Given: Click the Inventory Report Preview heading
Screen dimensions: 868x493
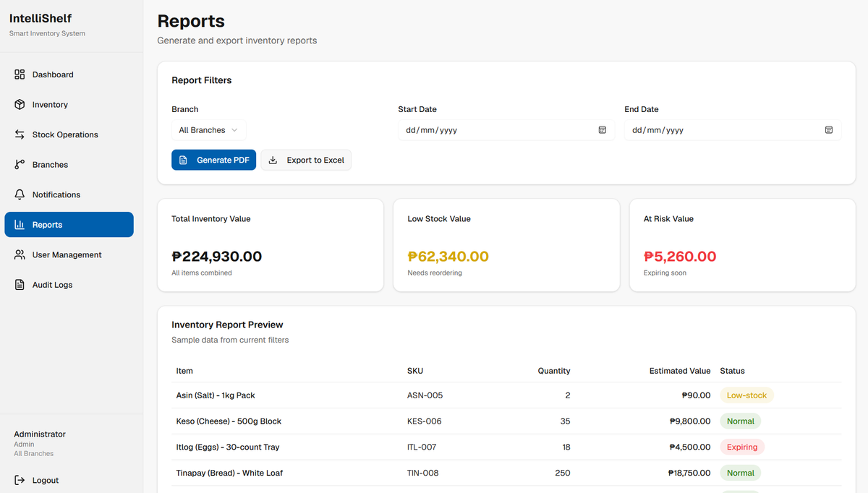Looking at the screenshot, I should click(x=227, y=325).
